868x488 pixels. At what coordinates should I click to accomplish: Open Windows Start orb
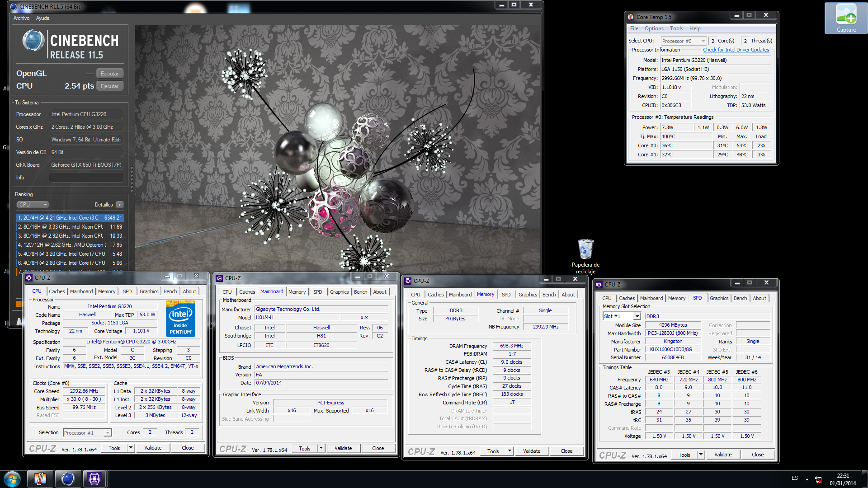pos(12,479)
